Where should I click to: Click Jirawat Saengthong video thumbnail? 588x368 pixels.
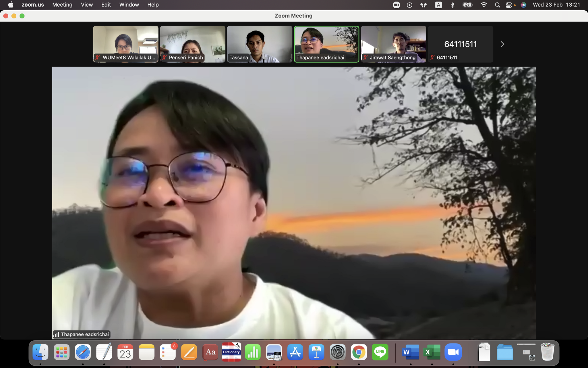point(393,44)
